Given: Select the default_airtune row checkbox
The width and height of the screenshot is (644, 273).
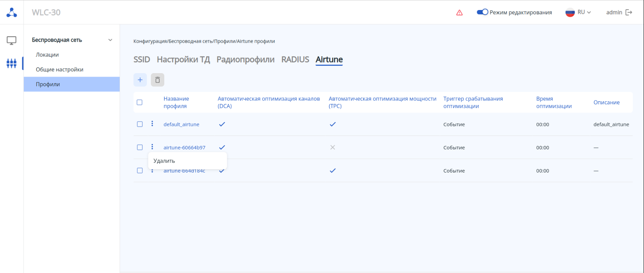Looking at the screenshot, I should point(140,124).
